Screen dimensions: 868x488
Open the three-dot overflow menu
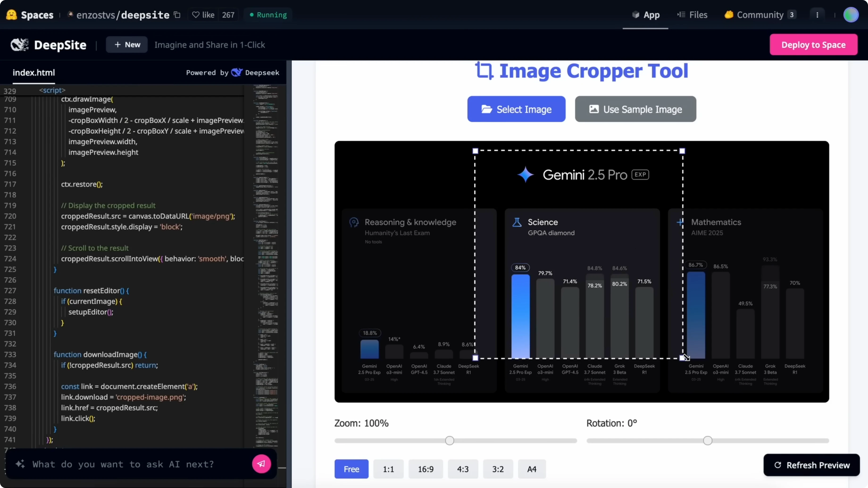pos(817,15)
